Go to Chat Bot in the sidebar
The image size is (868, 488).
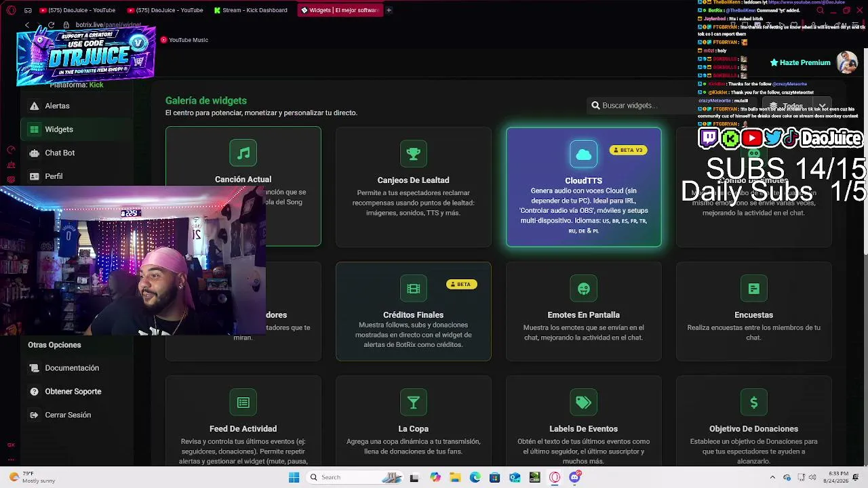pyautogui.click(x=76, y=153)
